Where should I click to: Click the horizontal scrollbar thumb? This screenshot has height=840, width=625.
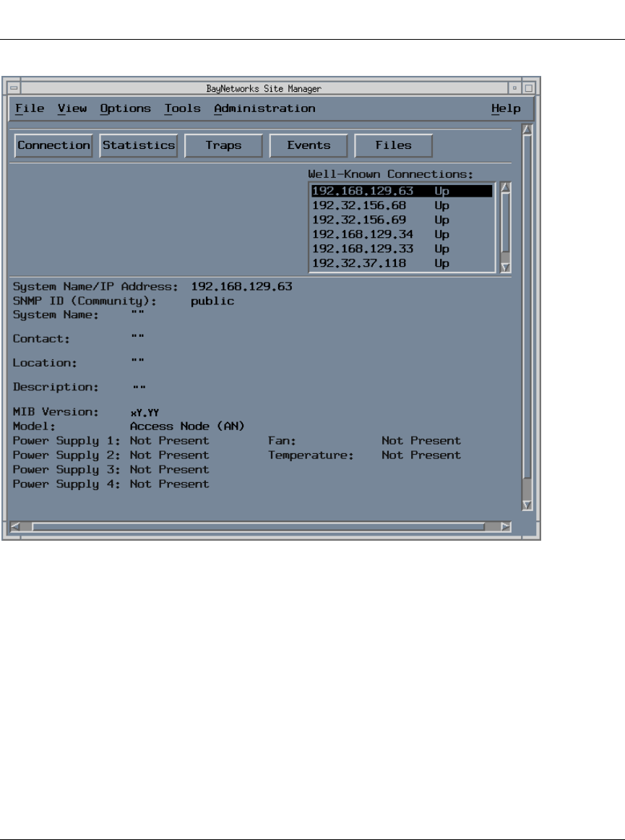point(258,526)
